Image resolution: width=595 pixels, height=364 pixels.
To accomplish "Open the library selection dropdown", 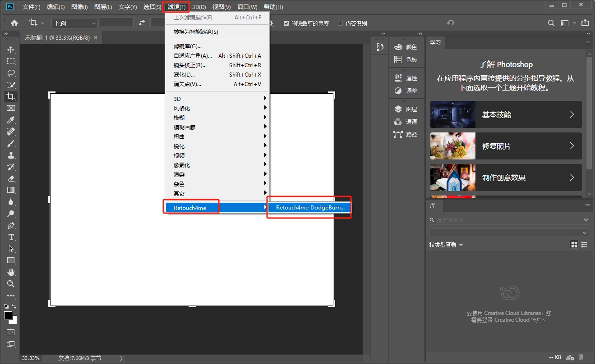I will pyautogui.click(x=509, y=233).
